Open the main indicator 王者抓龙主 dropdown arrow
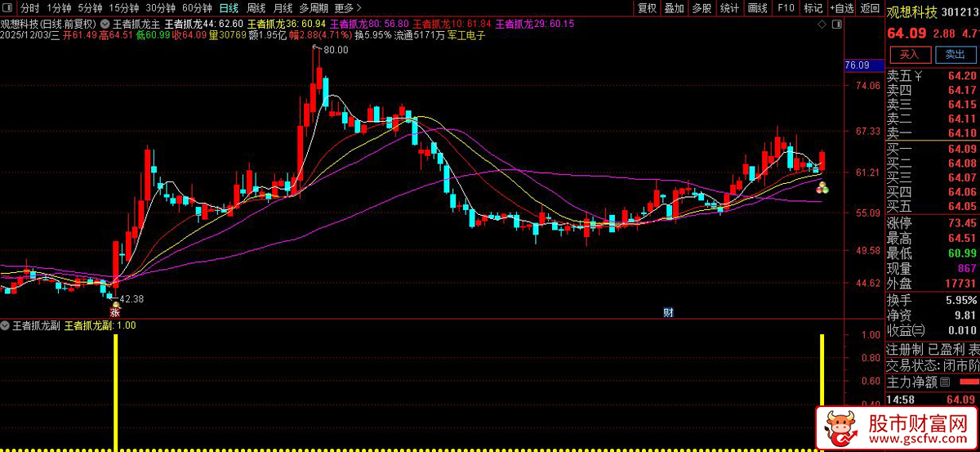The height and width of the screenshot is (452, 980). [x=105, y=25]
